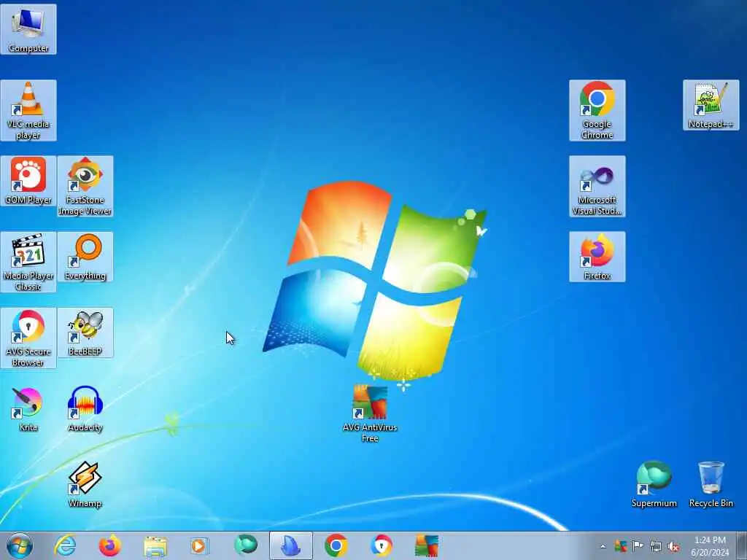Screen dimensions: 747x560
Task: Click the network status tray icon
Action: [x=656, y=546]
